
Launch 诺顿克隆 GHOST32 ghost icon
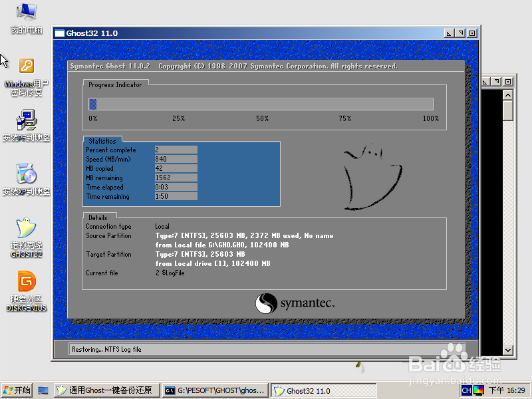[26, 237]
